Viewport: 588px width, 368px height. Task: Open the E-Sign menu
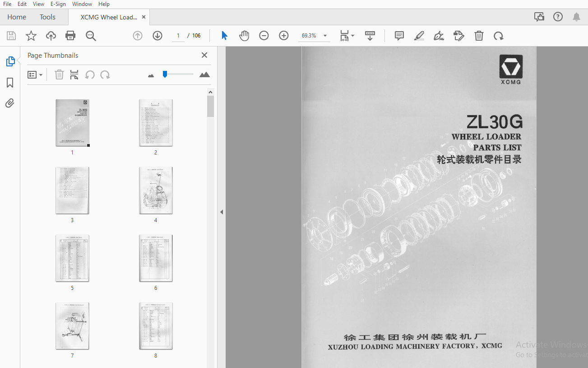(58, 4)
